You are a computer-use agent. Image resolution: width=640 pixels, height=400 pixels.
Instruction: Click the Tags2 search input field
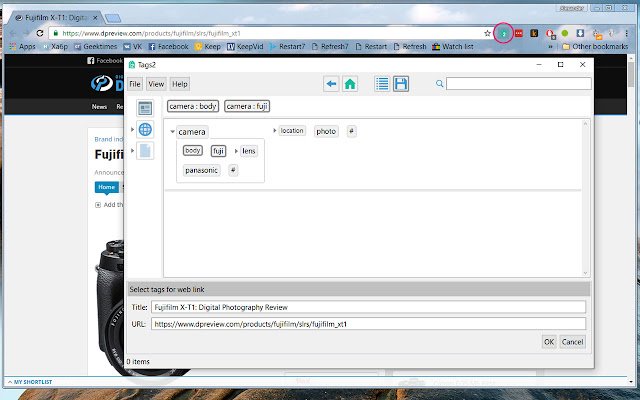point(518,84)
